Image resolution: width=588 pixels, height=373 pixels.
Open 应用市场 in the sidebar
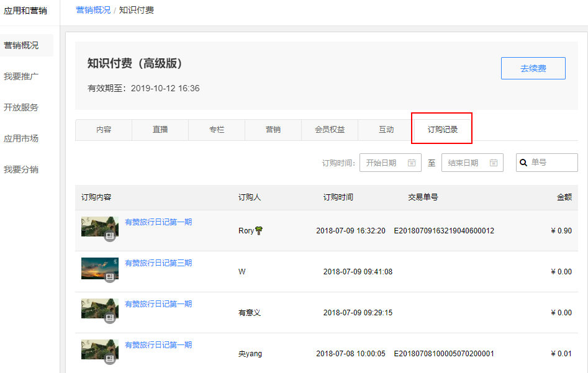pyautogui.click(x=21, y=138)
